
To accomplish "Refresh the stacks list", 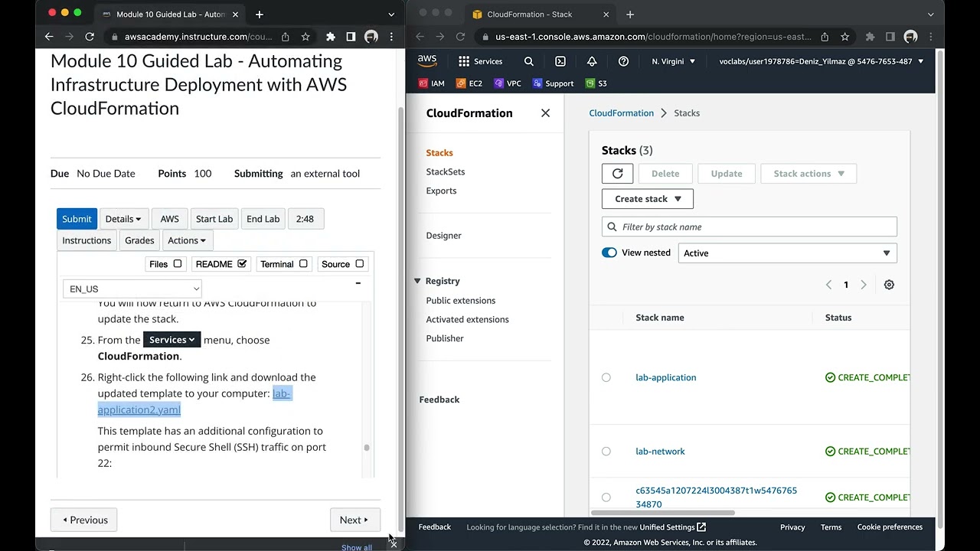I will 618,174.
